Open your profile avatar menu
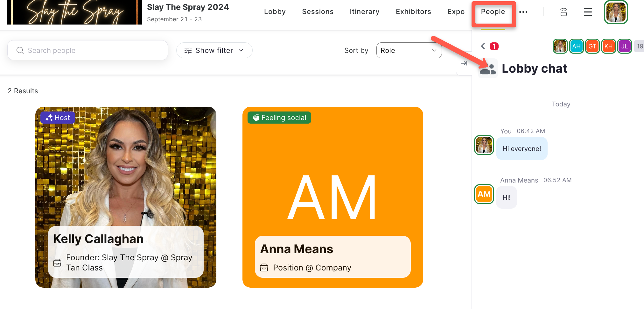 coord(616,12)
